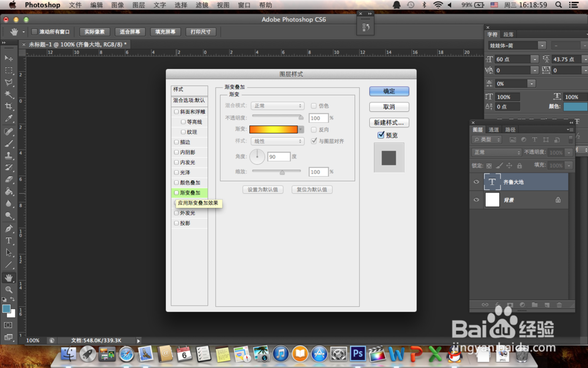This screenshot has height=368, width=588.
Task: Click the Create new layer icon
Action: pyautogui.click(x=547, y=304)
